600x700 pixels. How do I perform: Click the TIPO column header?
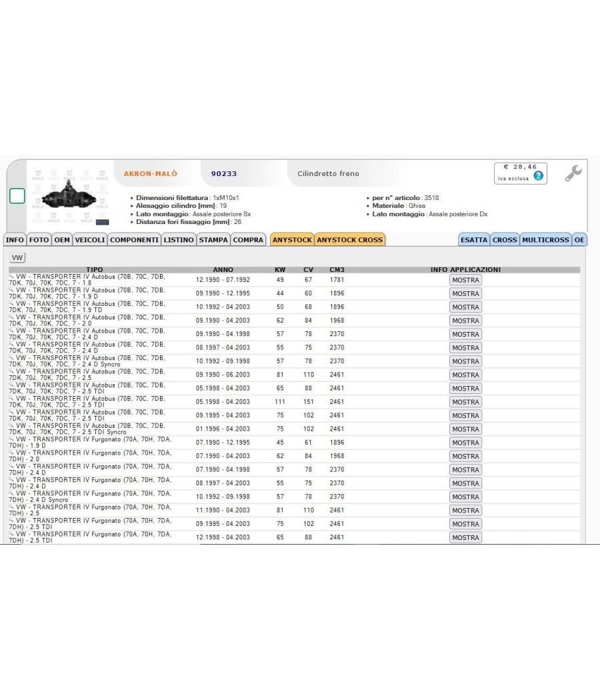[x=95, y=269]
